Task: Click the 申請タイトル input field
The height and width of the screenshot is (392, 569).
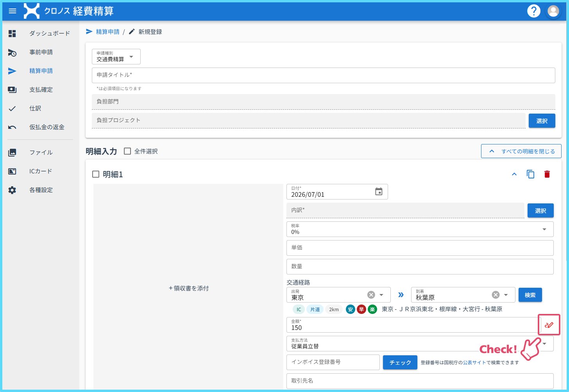Action: tap(324, 75)
